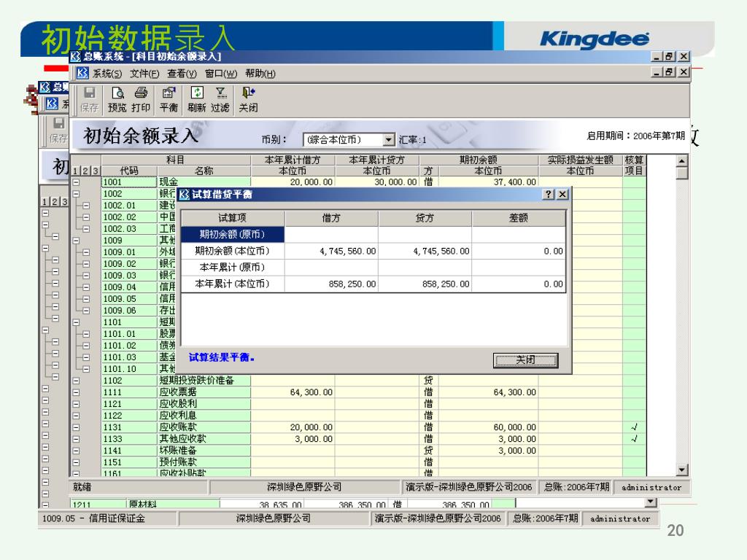Click the 关闭 button in trial balance dialog
747x560 pixels.
click(x=525, y=360)
